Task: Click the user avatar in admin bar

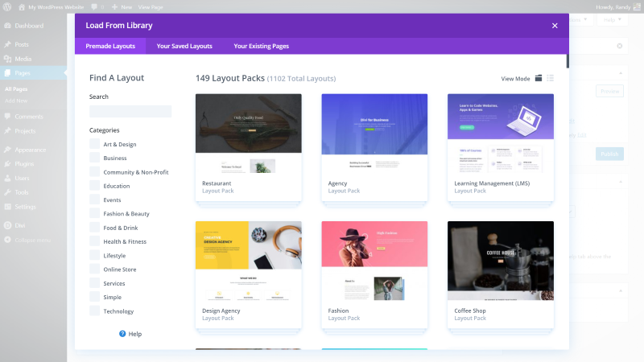Action: (x=637, y=7)
